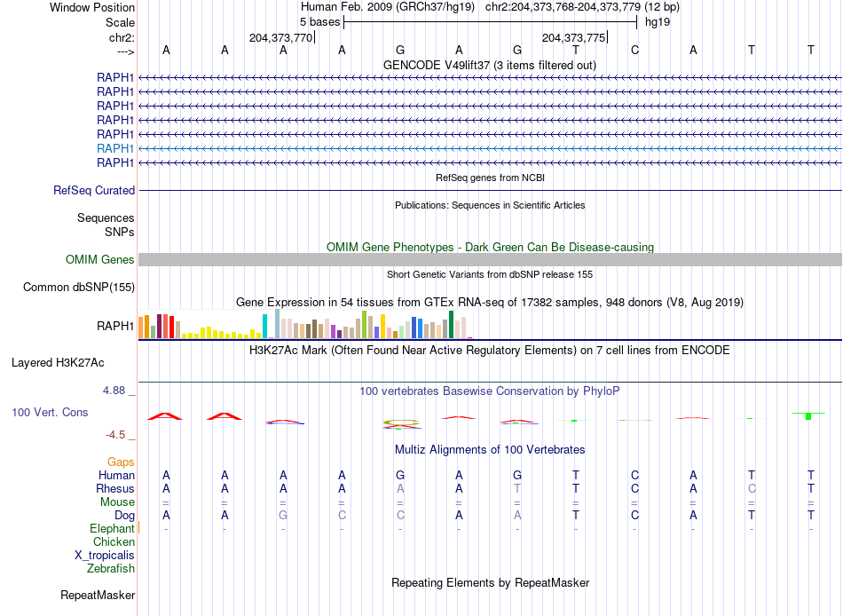Click the faded G base in the Dog row
The width and height of the screenshot is (843, 616).
(x=283, y=516)
